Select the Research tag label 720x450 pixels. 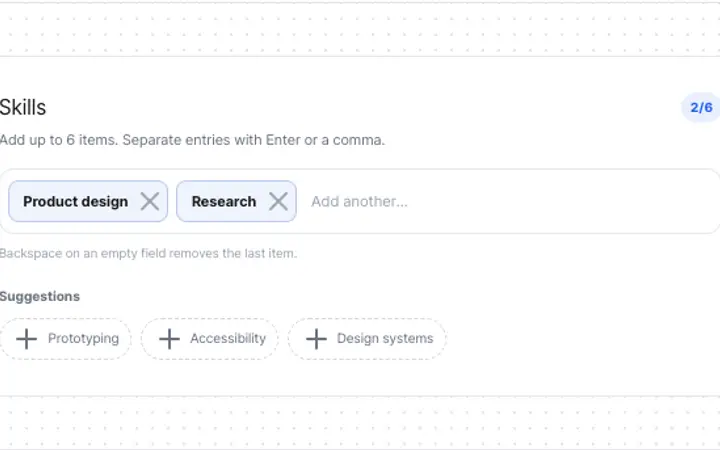(224, 202)
